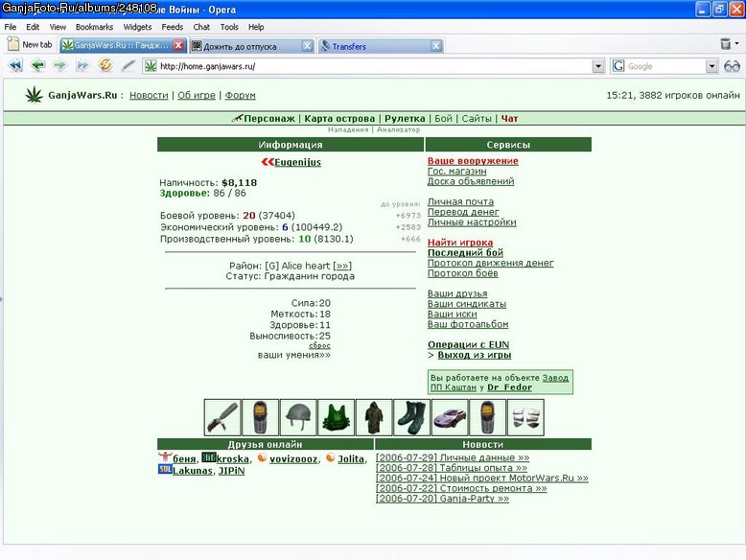This screenshot has height=560, width=746.
Task: Open the Bookmarks menu
Action: click(x=94, y=27)
